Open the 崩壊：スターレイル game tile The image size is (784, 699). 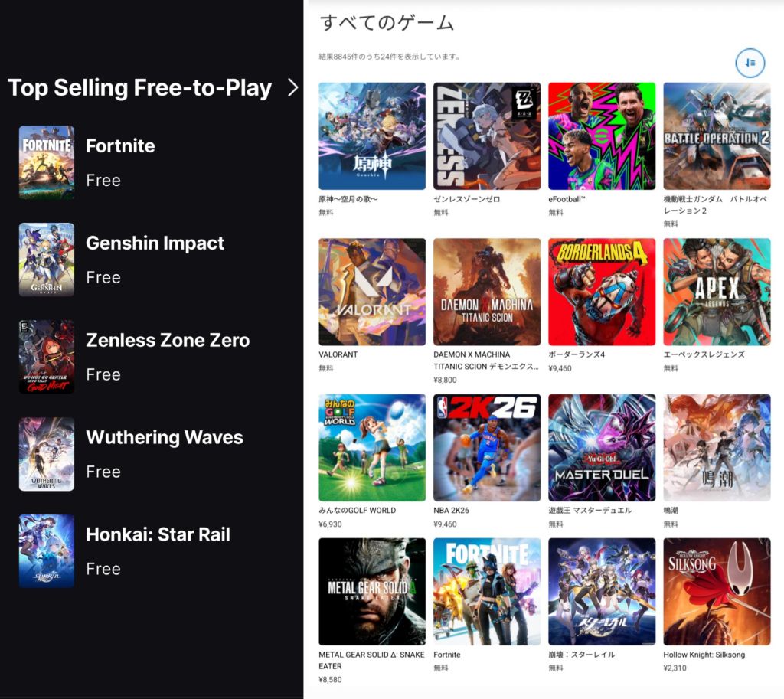click(x=602, y=592)
